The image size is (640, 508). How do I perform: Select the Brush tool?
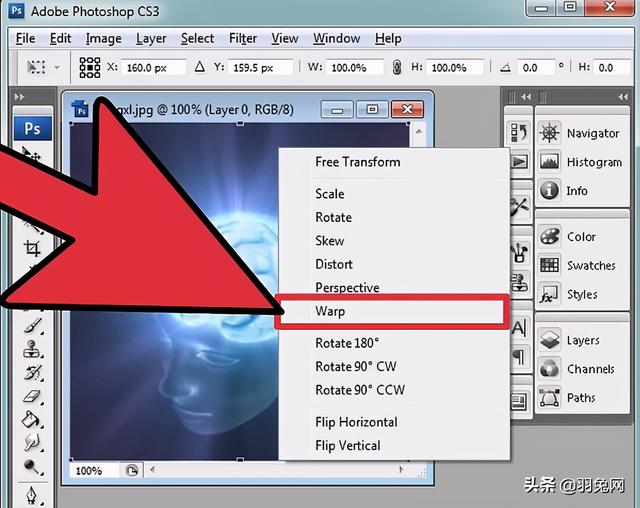(x=33, y=326)
